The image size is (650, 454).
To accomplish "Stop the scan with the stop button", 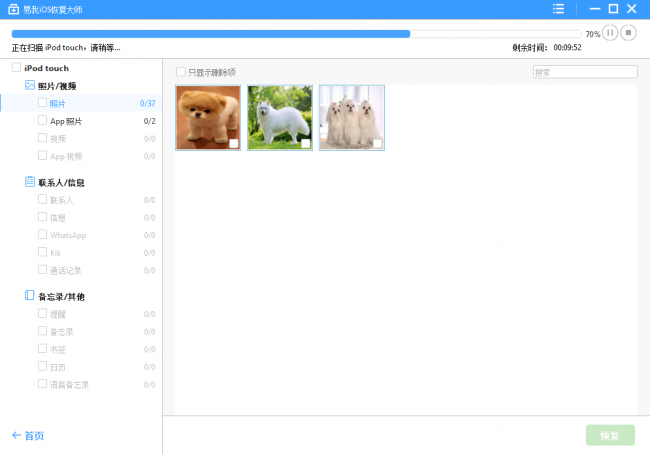I will pos(628,33).
